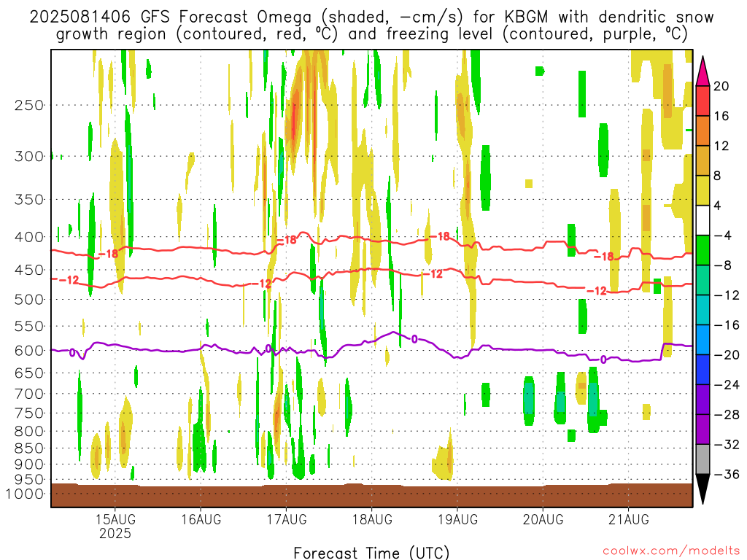This screenshot has height=560, width=747.
Task: Click the 400 pressure level label
Action: click(x=29, y=237)
